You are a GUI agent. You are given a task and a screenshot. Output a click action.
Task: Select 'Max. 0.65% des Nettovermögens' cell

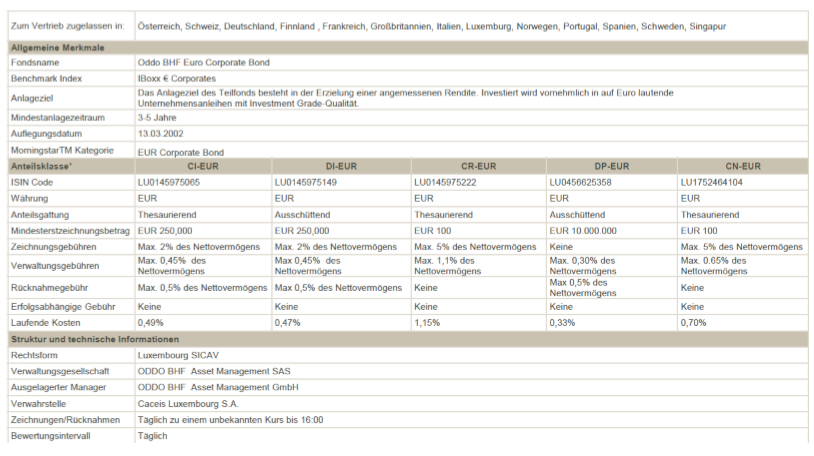click(x=714, y=265)
